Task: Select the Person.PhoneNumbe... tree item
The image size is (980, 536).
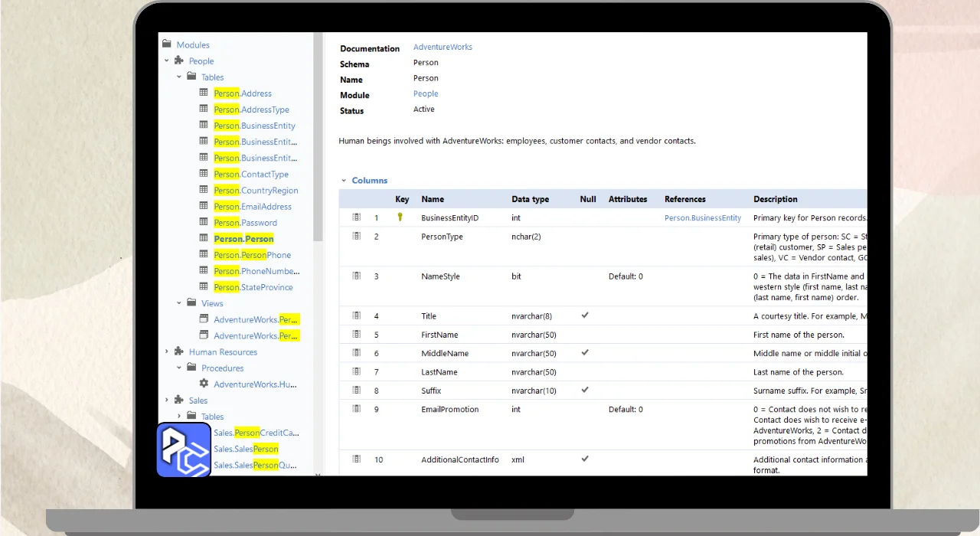Action: tap(256, 271)
